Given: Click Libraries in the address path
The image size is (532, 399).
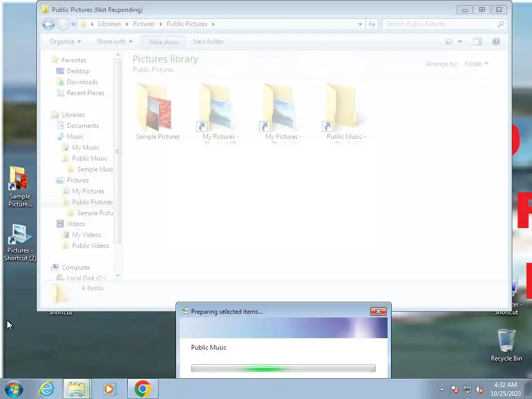Looking at the screenshot, I should [109, 24].
